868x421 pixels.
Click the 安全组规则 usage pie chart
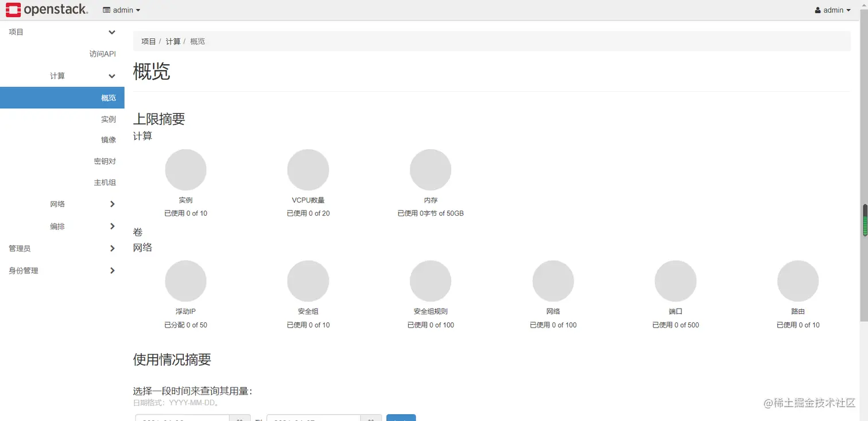pyautogui.click(x=431, y=281)
